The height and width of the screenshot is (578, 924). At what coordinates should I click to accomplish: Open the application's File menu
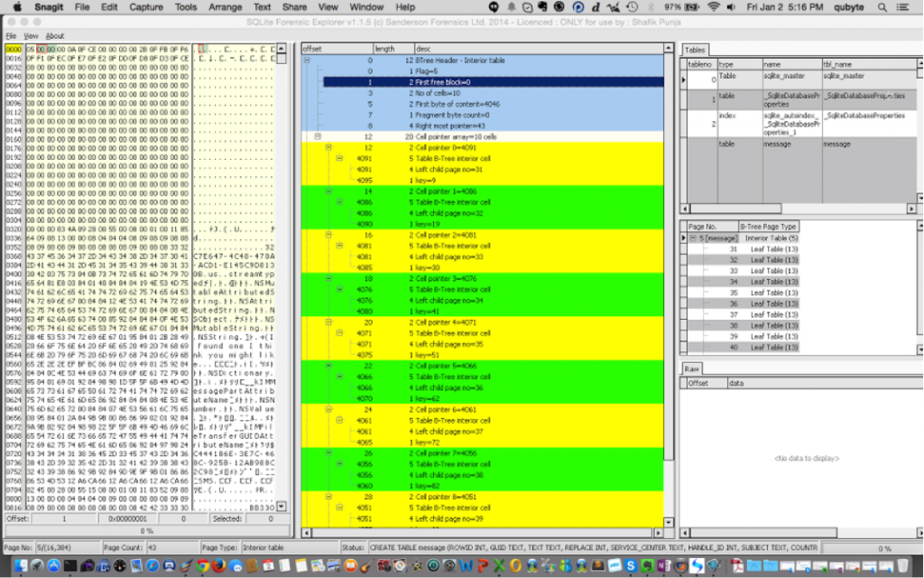click(11, 35)
